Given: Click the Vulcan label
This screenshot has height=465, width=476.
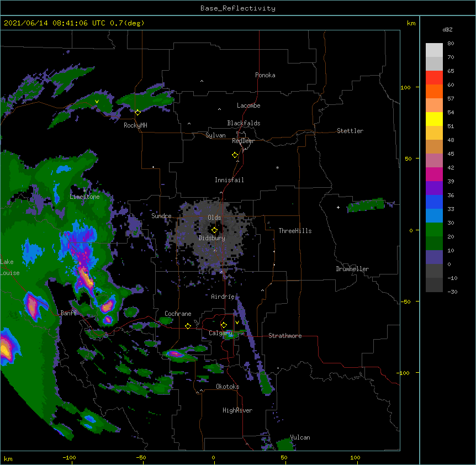Looking at the screenshot, I should pyautogui.click(x=300, y=437).
